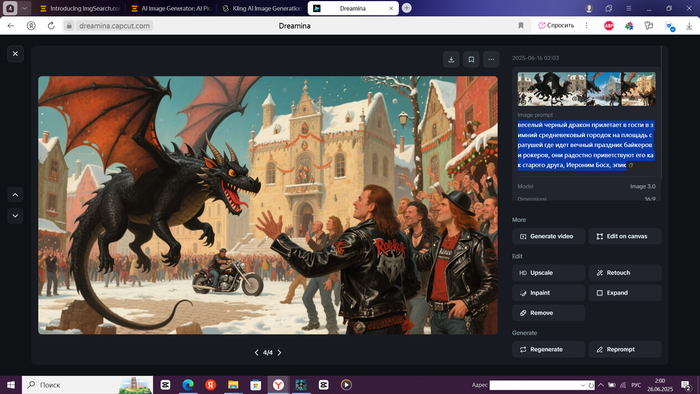Switch to the AI Image Generator tab

point(171,8)
